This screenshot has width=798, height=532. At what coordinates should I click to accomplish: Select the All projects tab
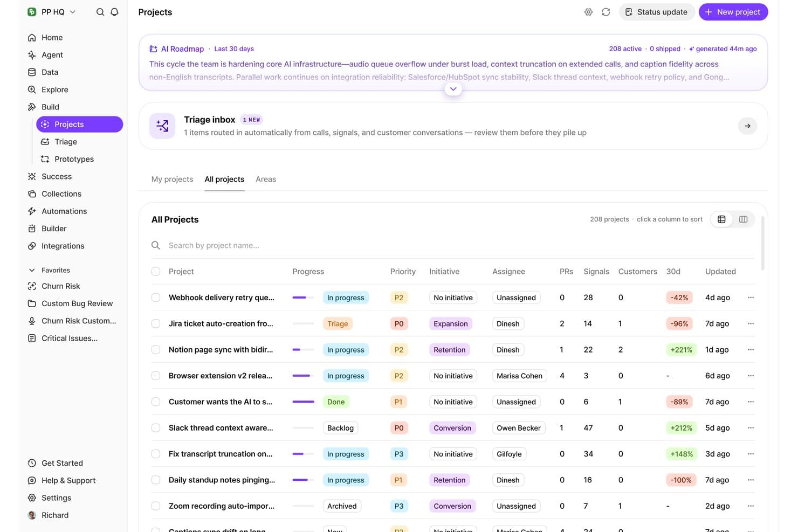(224, 179)
